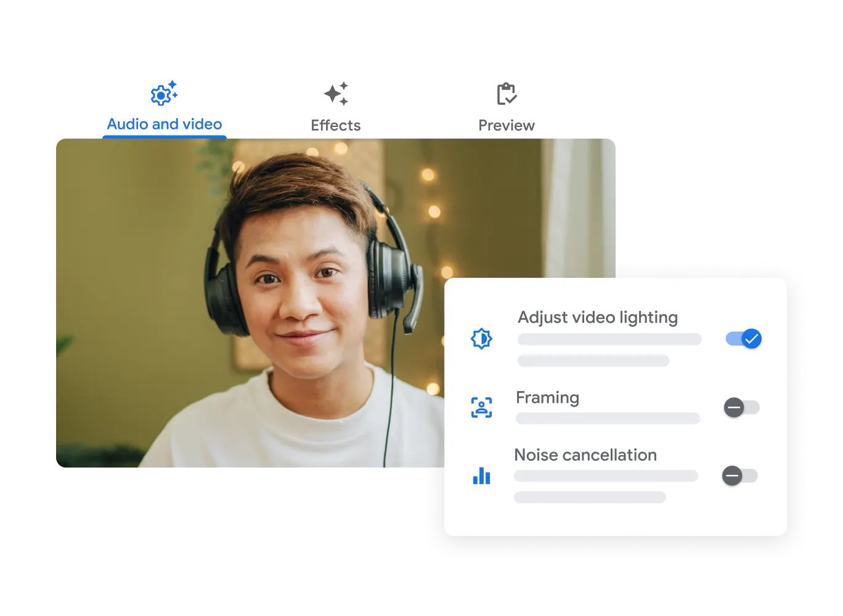The width and height of the screenshot is (843, 616).
Task: Click the blue underline of the active tab
Action: [164, 136]
